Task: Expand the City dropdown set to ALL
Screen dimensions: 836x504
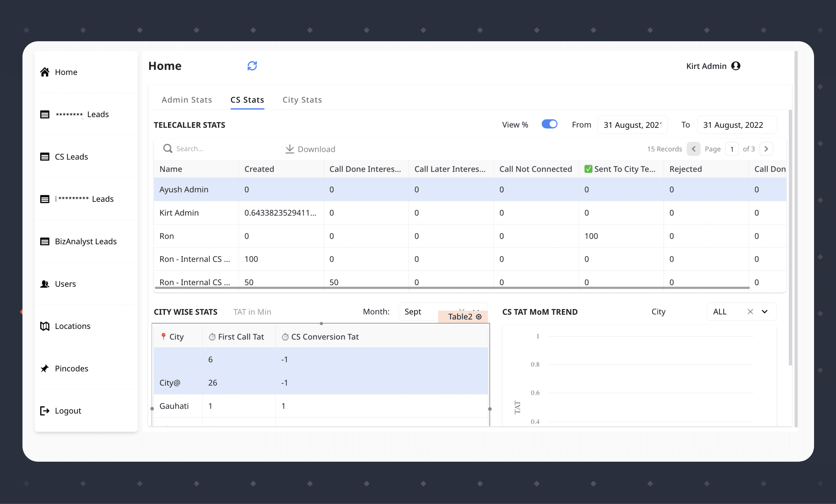Action: (765, 312)
